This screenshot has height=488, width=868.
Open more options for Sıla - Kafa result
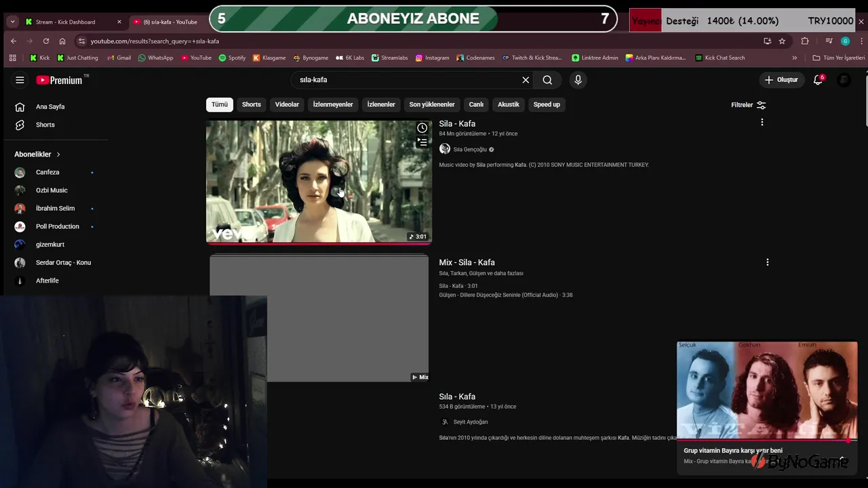pos(762,123)
